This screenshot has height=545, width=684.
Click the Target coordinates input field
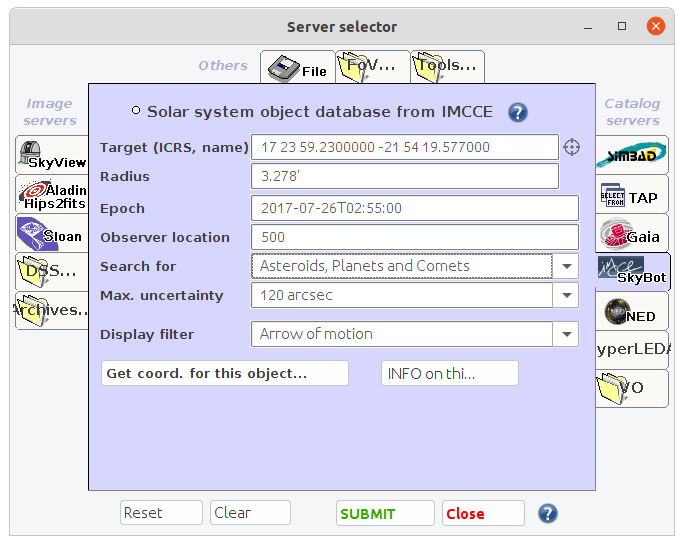click(405, 147)
